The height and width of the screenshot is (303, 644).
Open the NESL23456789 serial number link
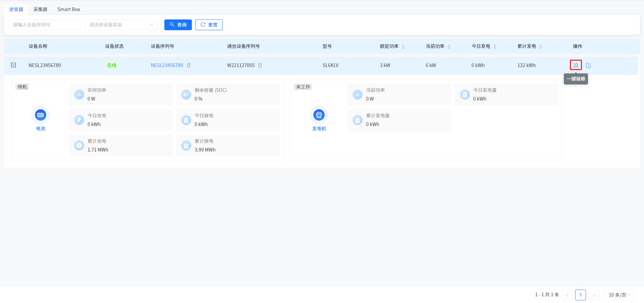(x=167, y=65)
